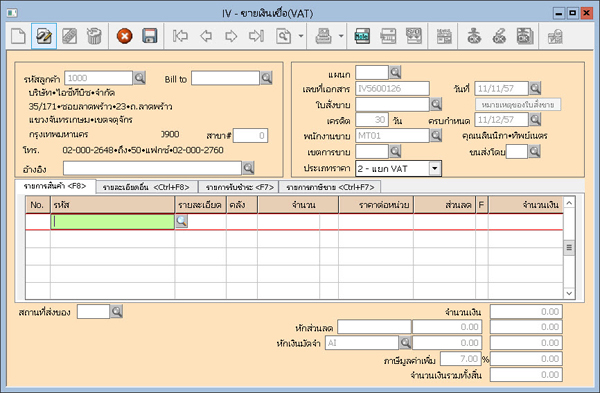Click the จำนวน column header

tap(298, 205)
